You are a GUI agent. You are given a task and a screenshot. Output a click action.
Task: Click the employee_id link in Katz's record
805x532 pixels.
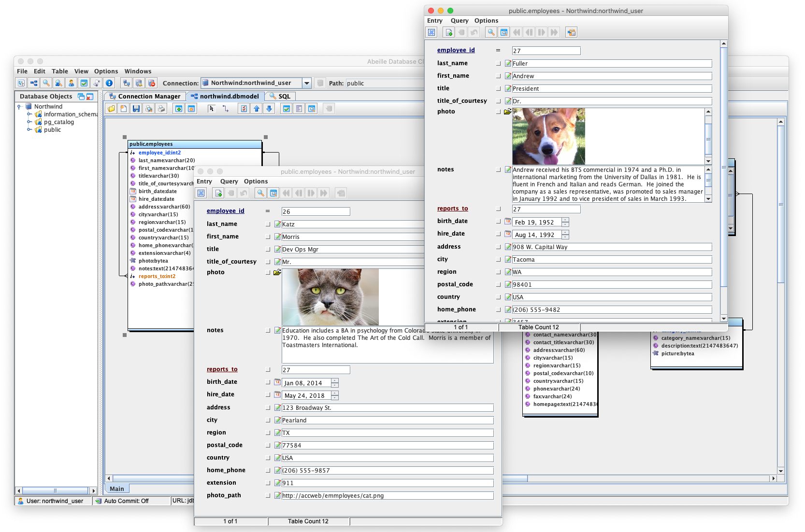(225, 211)
